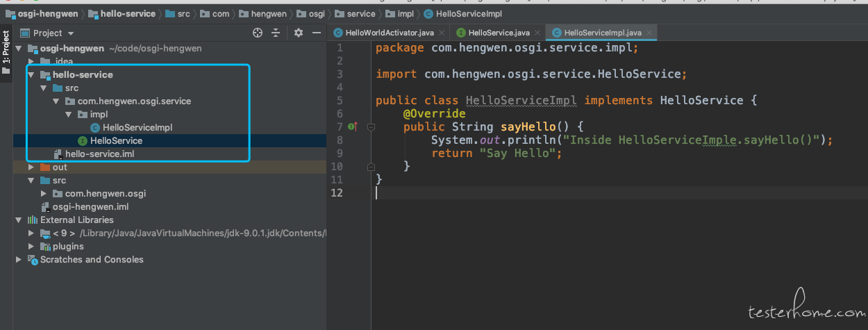Viewport: 868px width, 330px height.
Task: Click the Locate/Scroll from Source target icon
Action: pos(258,33)
